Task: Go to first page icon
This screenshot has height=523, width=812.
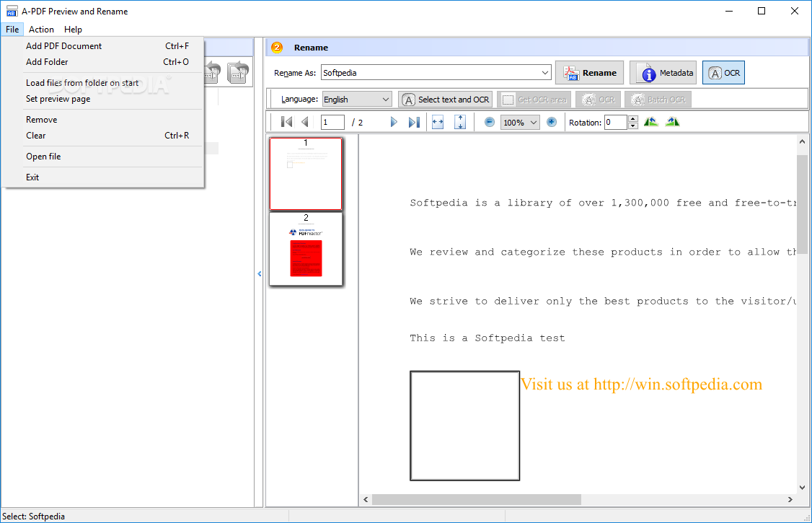Action: coord(286,122)
